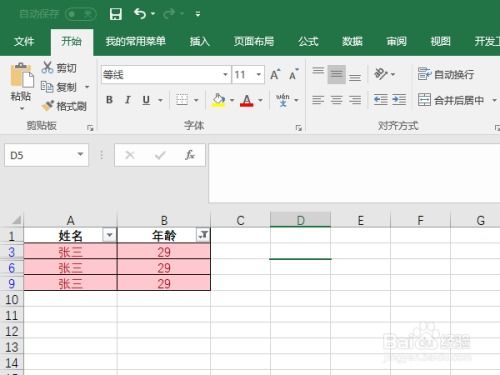Viewport: 500px width, 375px height.
Task: Open the 视图 tab
Action: point(440,41)
